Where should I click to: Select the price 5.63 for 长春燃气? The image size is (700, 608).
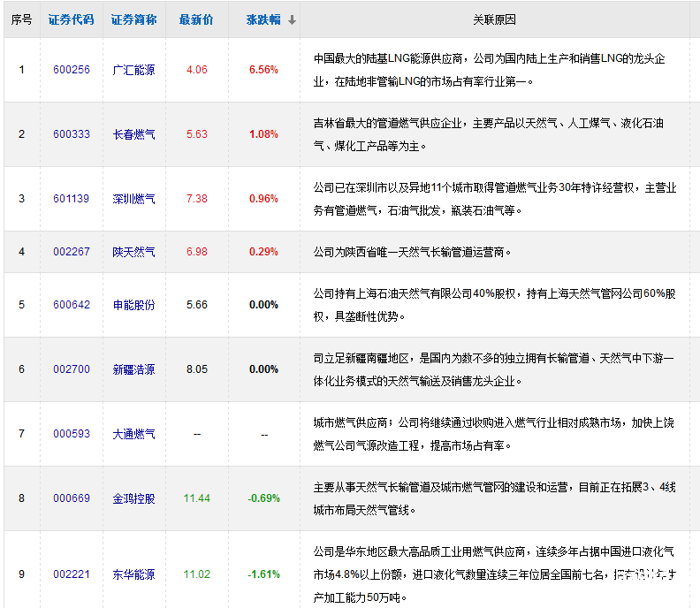(197, 134)
